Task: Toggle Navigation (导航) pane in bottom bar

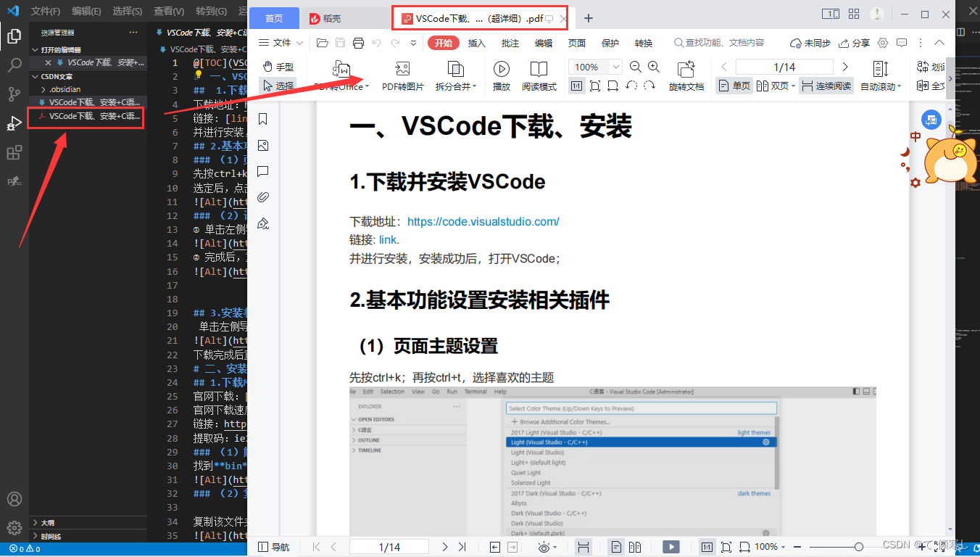Action: 274,547
